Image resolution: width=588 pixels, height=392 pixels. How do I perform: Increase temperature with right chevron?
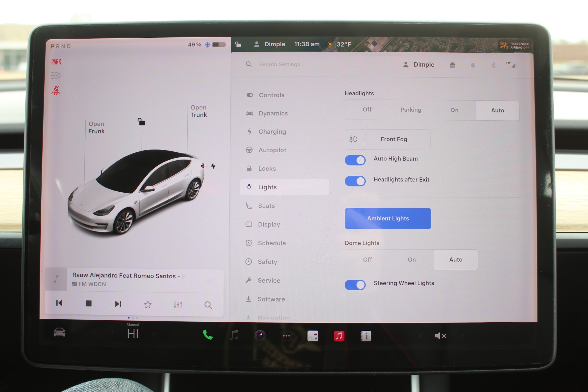[x=154, y=334]
